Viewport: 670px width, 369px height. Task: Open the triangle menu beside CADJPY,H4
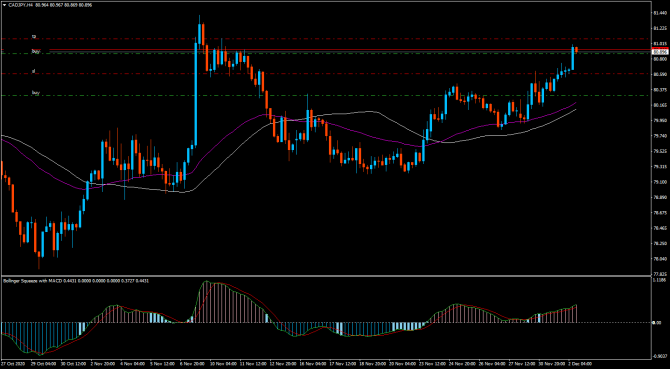4,5
